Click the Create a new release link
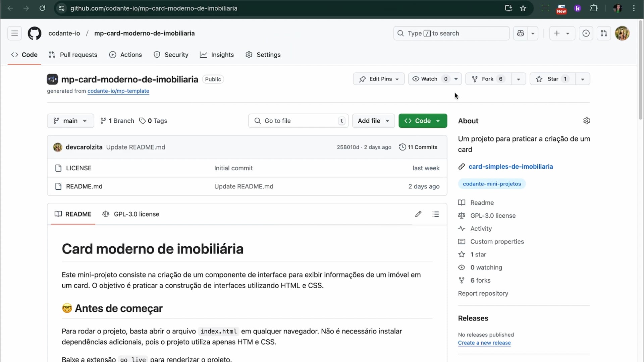644x362 pixels. tap(484, 343)
